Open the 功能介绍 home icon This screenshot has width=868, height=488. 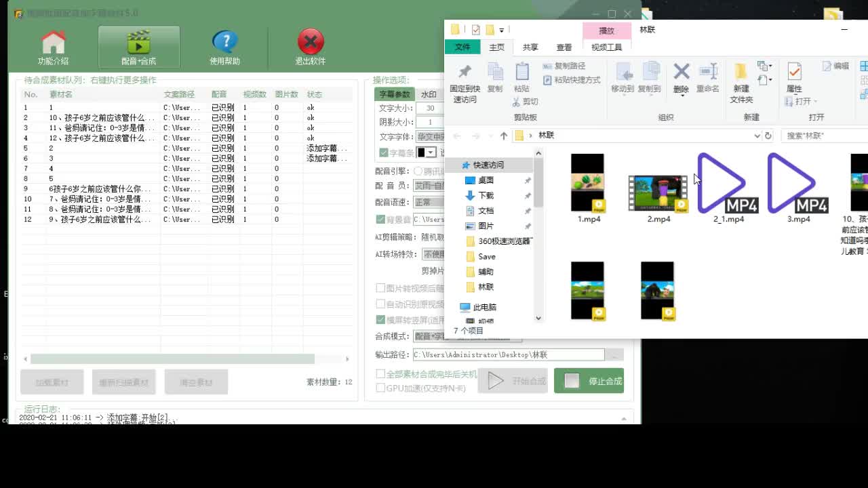coord(53,43)
